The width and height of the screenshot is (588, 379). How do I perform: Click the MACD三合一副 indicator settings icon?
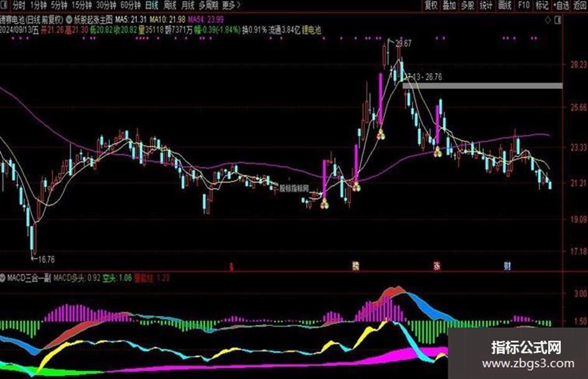3,278
